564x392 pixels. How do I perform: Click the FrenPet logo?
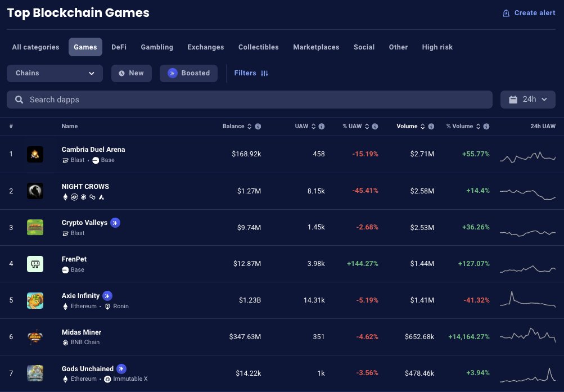tap(35, 264)
